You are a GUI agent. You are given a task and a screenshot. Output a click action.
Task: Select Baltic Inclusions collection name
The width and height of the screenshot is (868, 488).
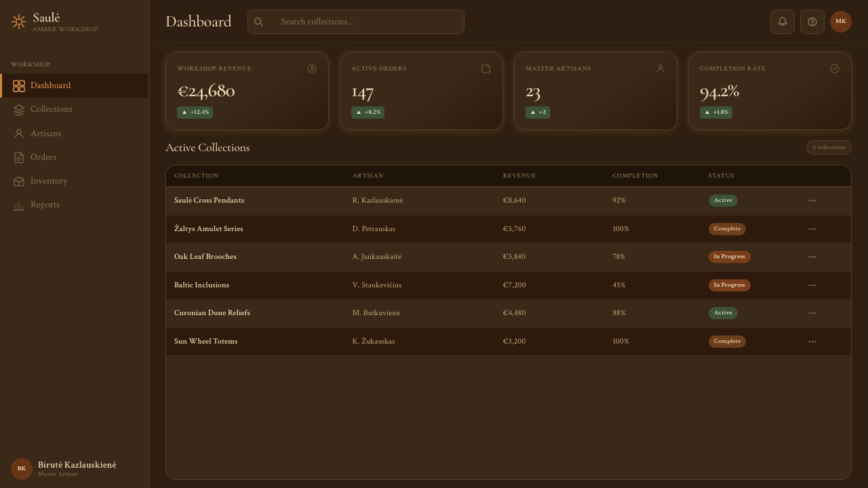[201, 285]
